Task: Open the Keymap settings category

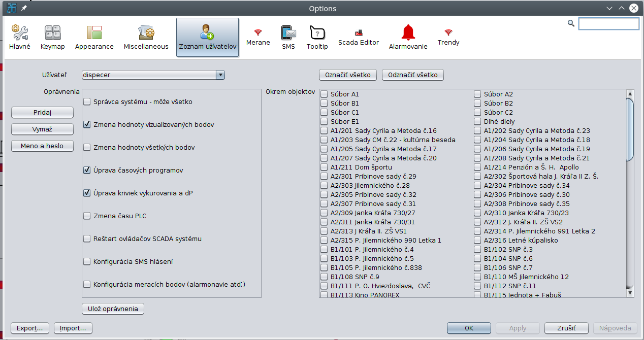Action: tap(53, 37)
